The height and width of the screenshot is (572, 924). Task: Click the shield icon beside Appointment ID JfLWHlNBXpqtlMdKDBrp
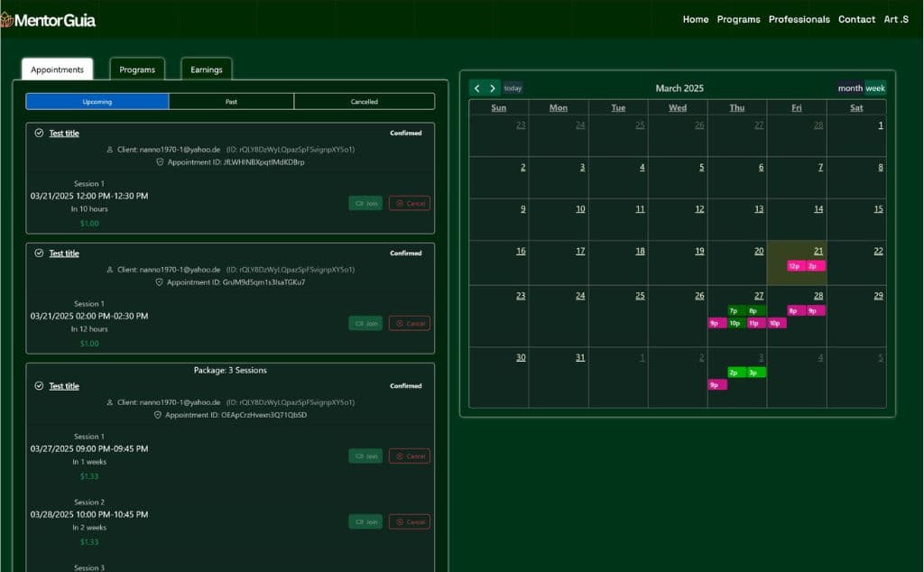pos(160,162)
